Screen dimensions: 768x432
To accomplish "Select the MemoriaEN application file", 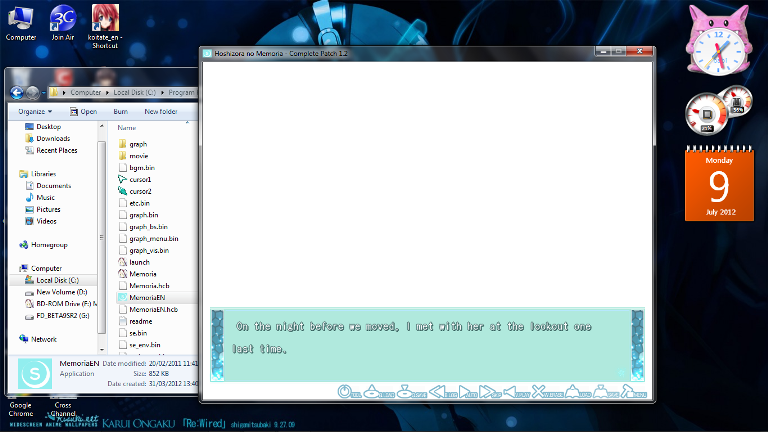I will click(x=147, y=298).
